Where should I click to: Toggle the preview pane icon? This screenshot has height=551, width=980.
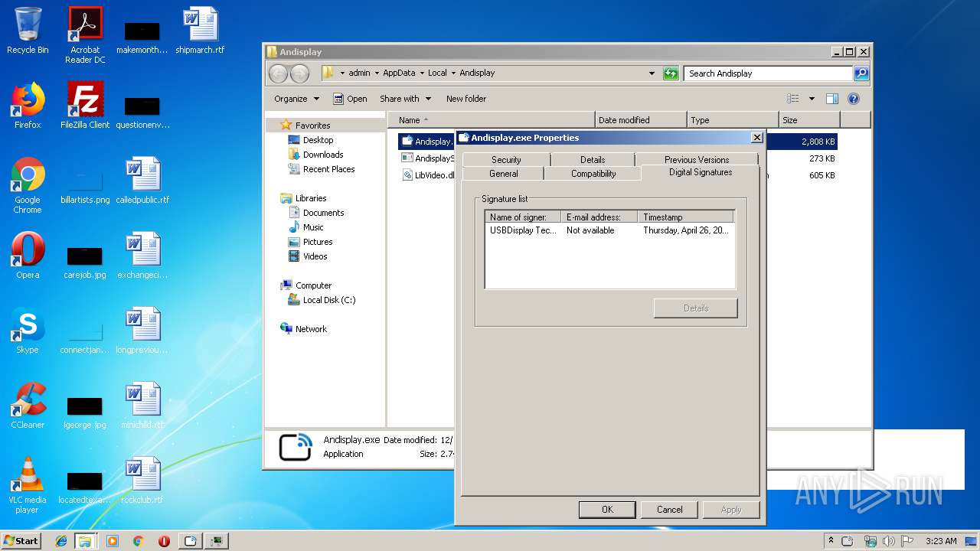pos(832,99)
